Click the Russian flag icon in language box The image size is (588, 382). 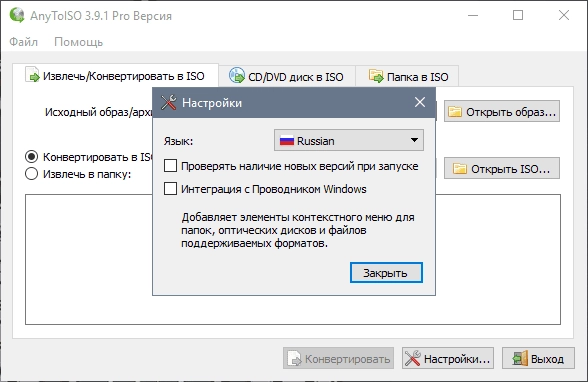click(x=287, y=141)
